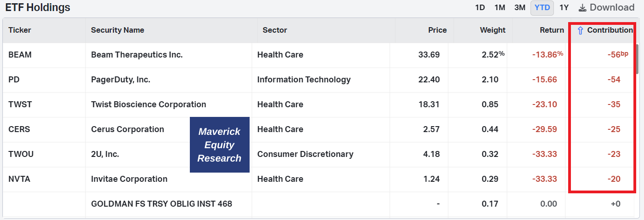Click the table's vertical scrollbar thumb
The height and width of the screenshot is (220, 644).
point(637,58)
